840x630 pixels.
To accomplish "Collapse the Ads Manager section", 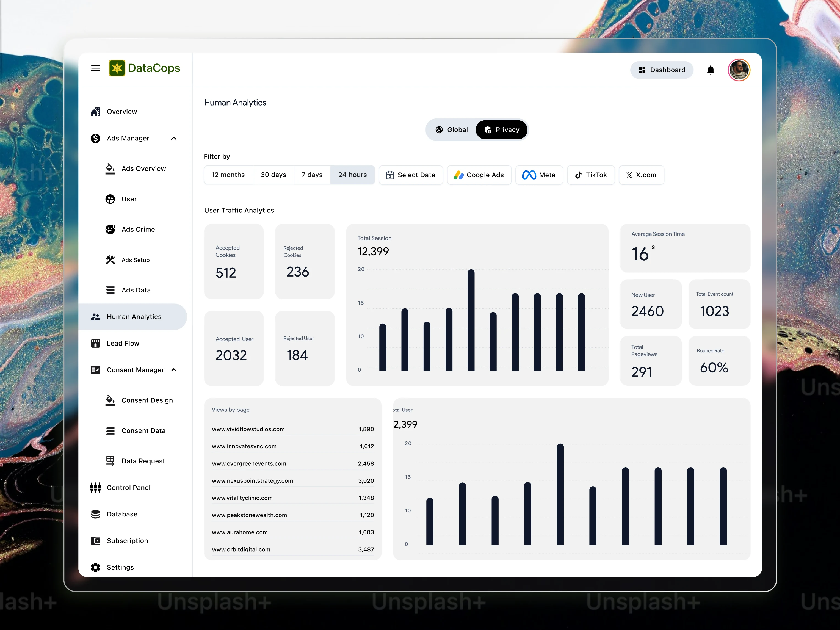I will tap(174, 138).
